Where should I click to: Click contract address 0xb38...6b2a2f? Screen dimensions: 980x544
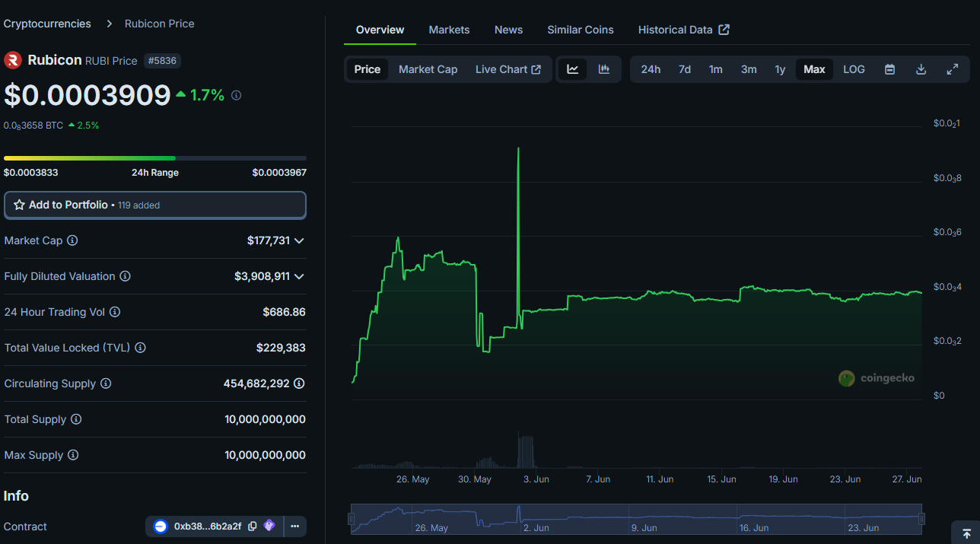click(x=208, y=526)
